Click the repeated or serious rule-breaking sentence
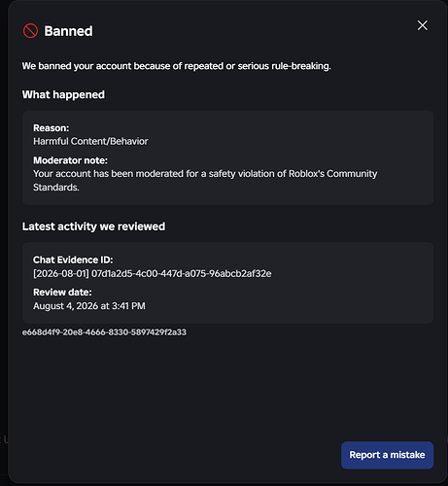Viewport: 448px width, 486px height. click(177, 66)
